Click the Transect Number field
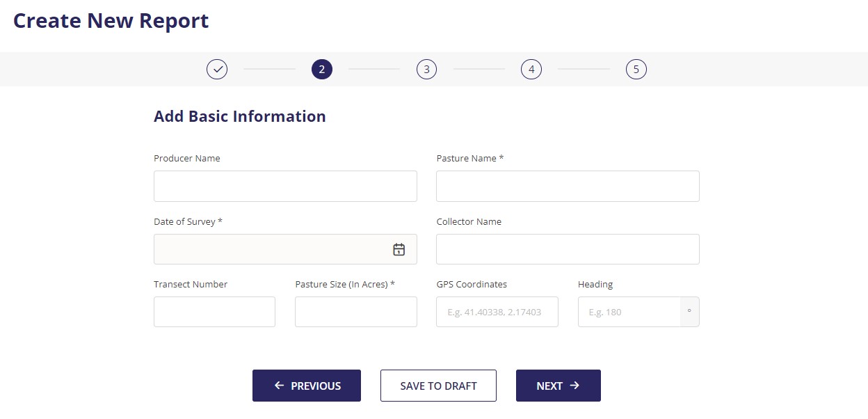 tap(214, 312)
